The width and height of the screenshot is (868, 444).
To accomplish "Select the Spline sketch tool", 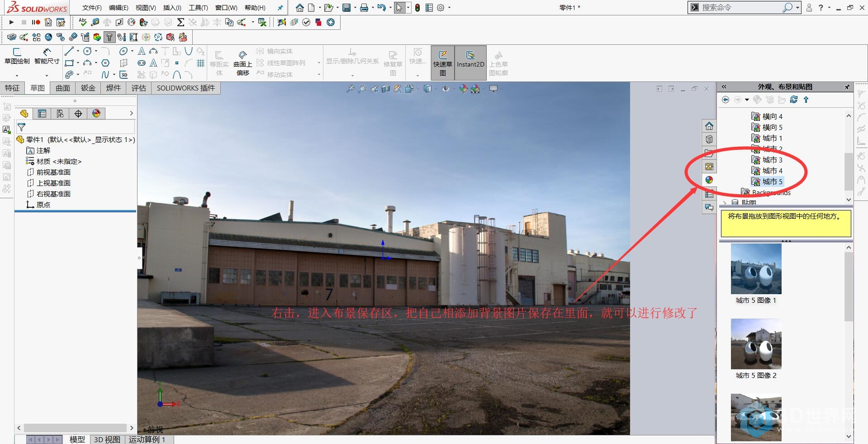I will 105,75.
